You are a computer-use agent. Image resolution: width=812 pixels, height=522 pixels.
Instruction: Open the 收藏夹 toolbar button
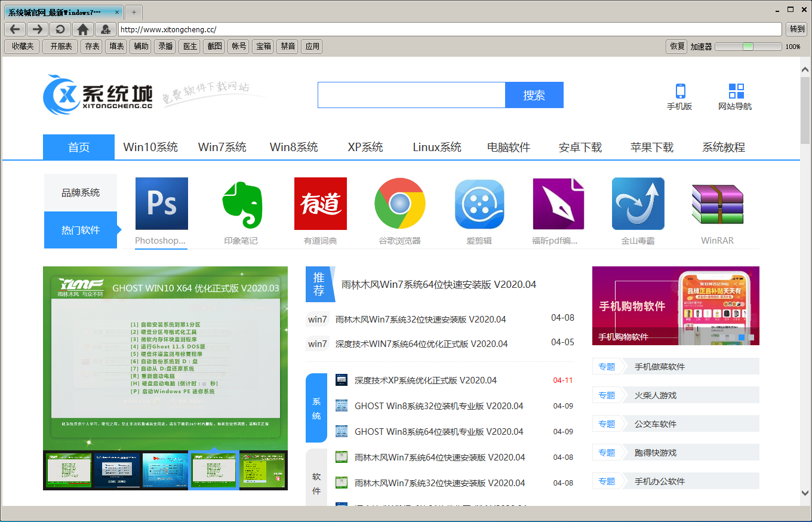(23, 46)
